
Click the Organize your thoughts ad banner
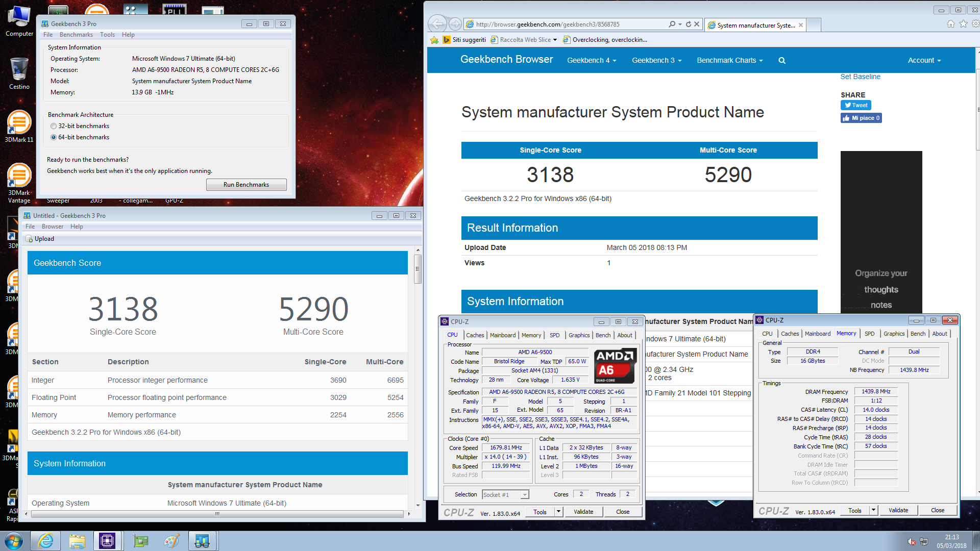tap(881, 232)
